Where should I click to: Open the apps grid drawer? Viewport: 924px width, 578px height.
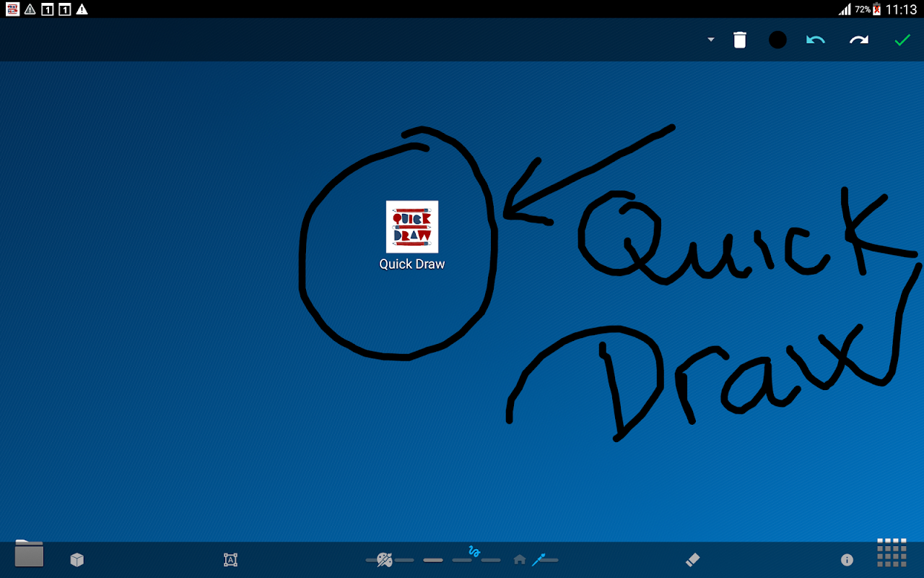[x=892, y=553]
